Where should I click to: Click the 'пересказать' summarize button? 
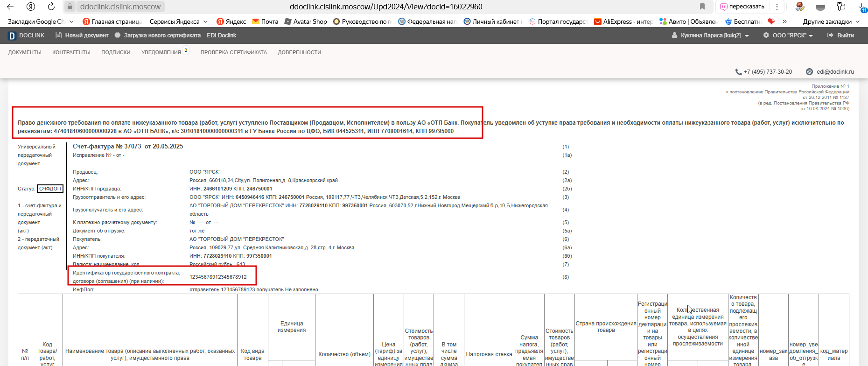click(x=742, y=7)
